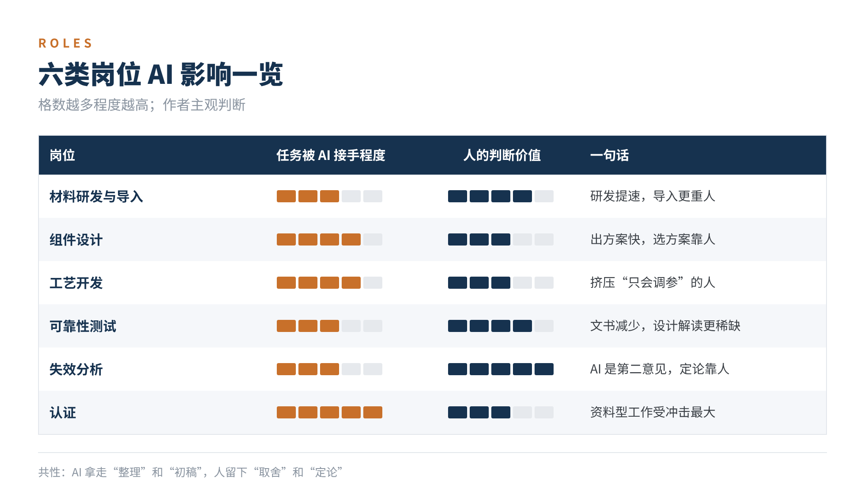Click the orange AI-takeover bar in 工艺开发 row
The image size is (865, 504).
[330, 283]
